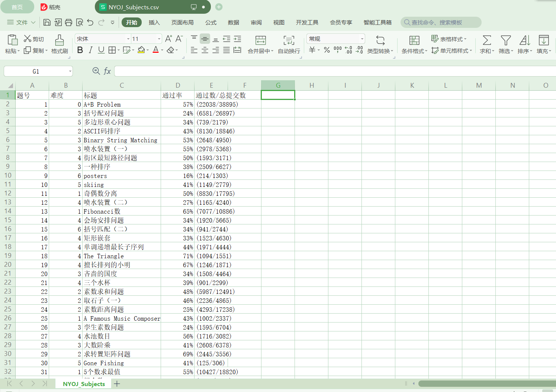Switch to Page Layout (页面布局) tab
556x392 pixels.
coord(182,22)
